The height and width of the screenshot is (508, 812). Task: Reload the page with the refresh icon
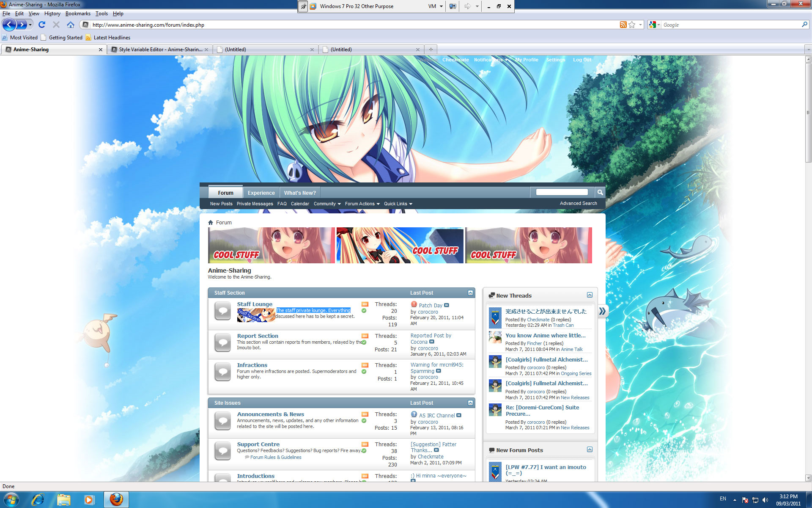click(42, 25)
